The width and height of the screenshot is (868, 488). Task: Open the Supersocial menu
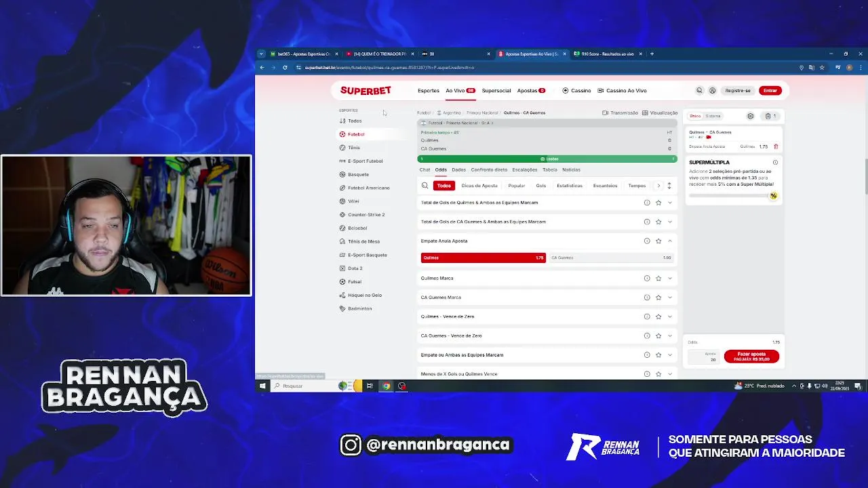pyautogui.click(x=496, y=90)
